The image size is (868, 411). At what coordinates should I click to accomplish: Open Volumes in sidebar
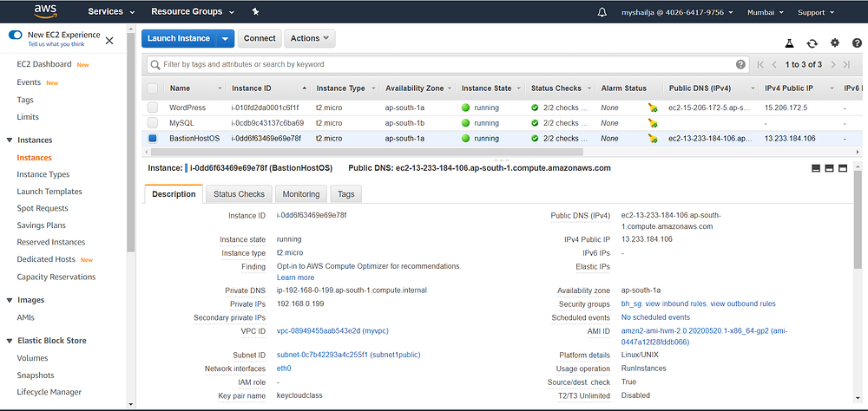click(33, 358)
